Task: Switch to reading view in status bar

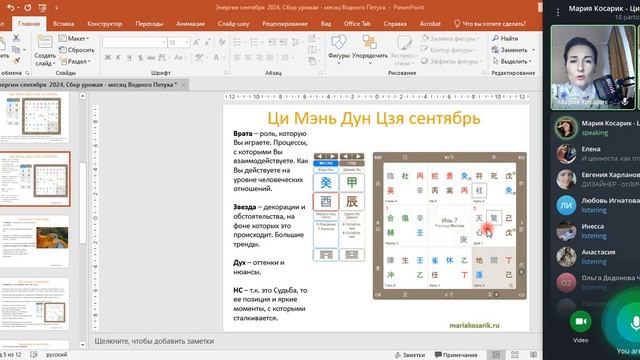Action: tap(533, 355)
